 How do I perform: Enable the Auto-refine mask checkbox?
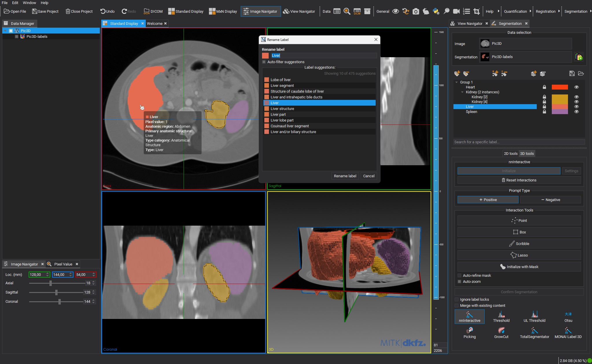(x=460, y=275)
